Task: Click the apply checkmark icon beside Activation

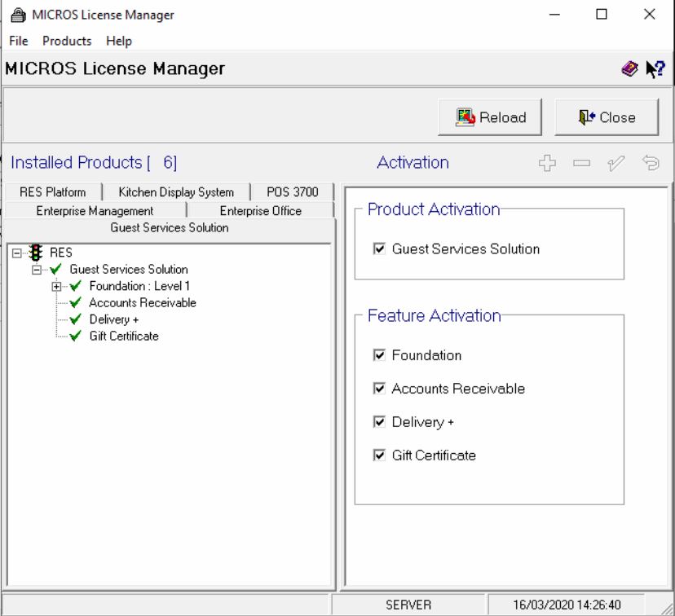Action: (x=616, y=163)
